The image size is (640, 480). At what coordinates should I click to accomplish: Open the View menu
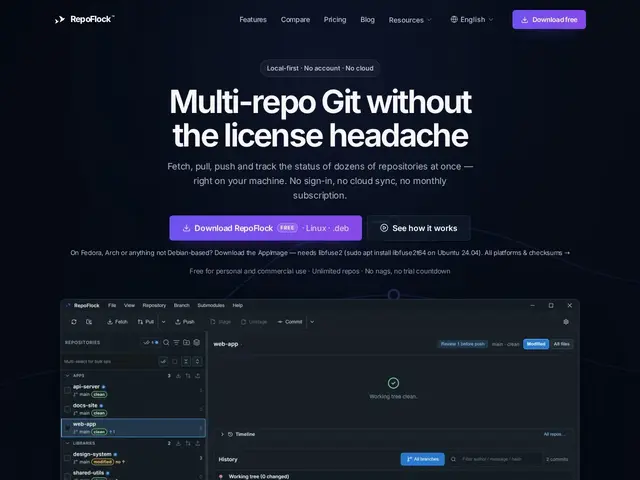[x=129, y=305]
